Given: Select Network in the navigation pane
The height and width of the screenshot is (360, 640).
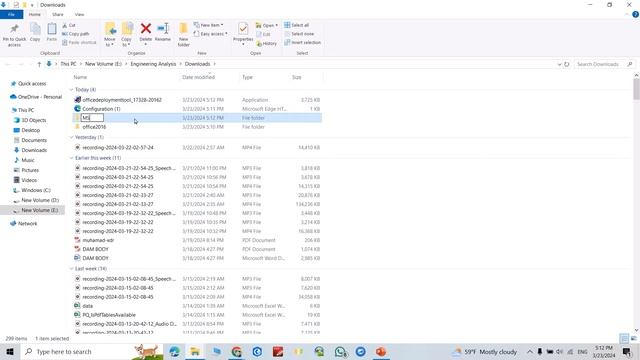Looking at the screenshot, I should pyautogui.click(x=27, y=224).
